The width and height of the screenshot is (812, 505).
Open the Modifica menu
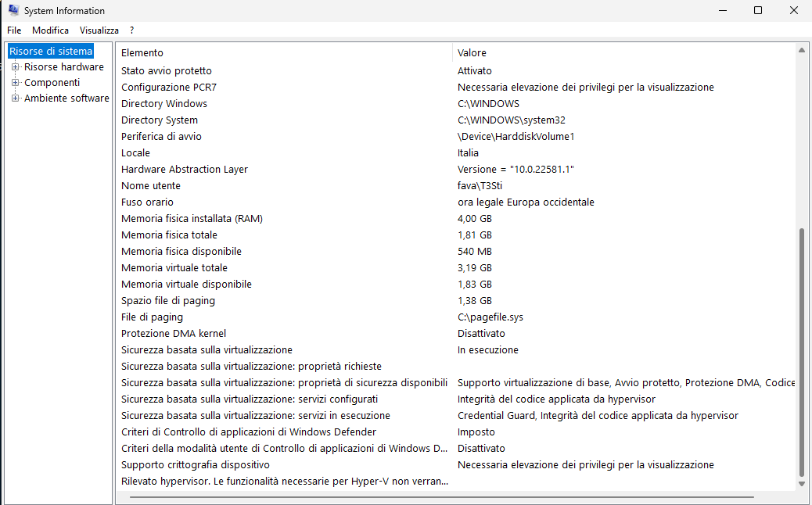point(50,30)
